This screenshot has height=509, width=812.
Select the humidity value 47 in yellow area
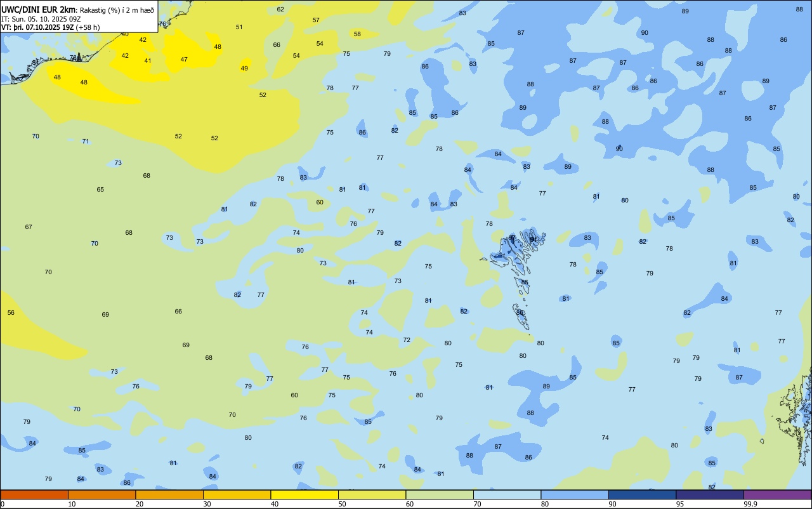tap(184, 60)
